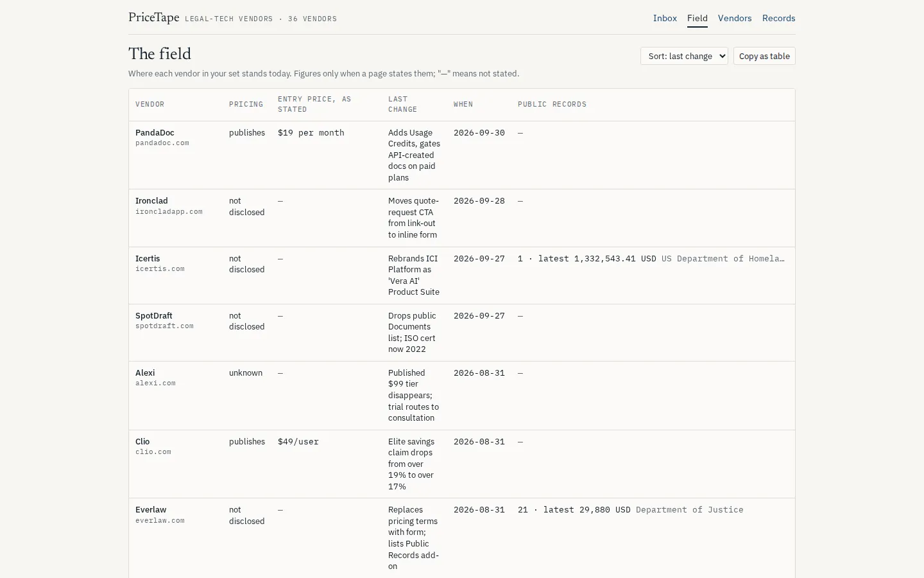Click Alexi's Published $99 tier disappears text
Viewport: 924px width, 578px height.
pos(413,395)
